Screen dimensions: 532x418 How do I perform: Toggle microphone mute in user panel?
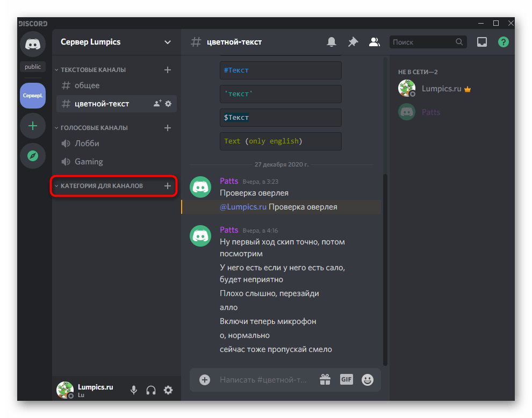pyautogui.click(x=134, y=390)
